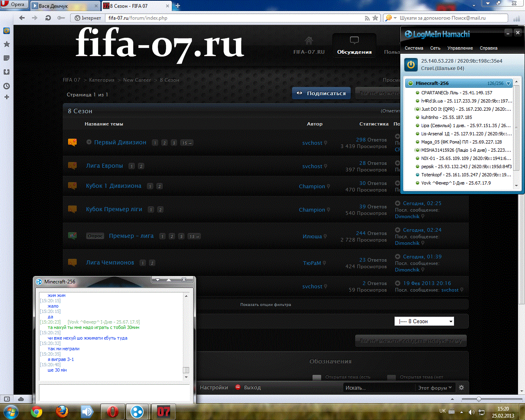Open the Управление menu in Hamachi
The width and height of the screenshot is (525, 420).
[460, 48]
